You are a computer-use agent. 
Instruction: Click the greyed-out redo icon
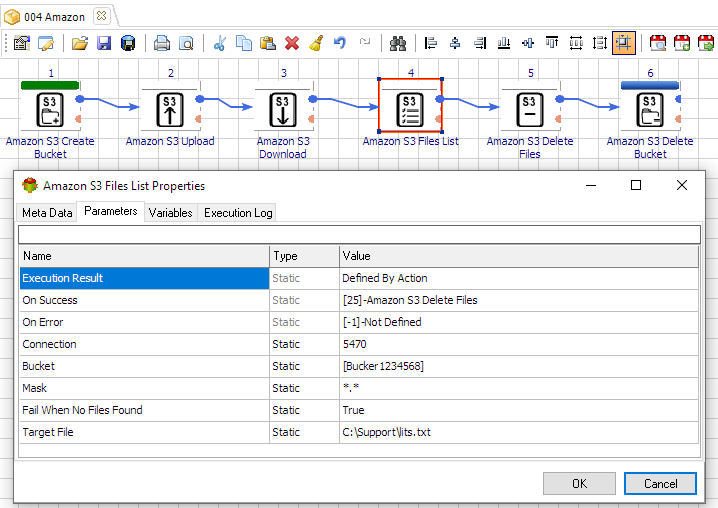pos(364,42)
